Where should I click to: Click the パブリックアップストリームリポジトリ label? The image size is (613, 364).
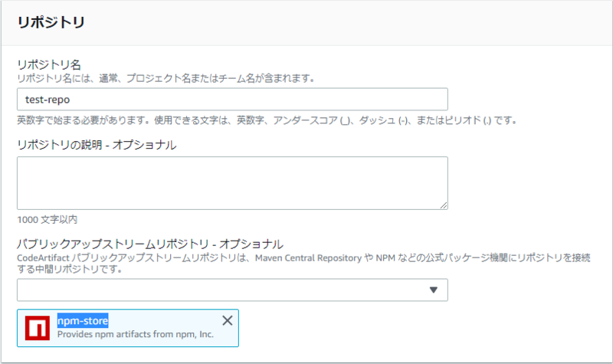[x=150, y=244]
